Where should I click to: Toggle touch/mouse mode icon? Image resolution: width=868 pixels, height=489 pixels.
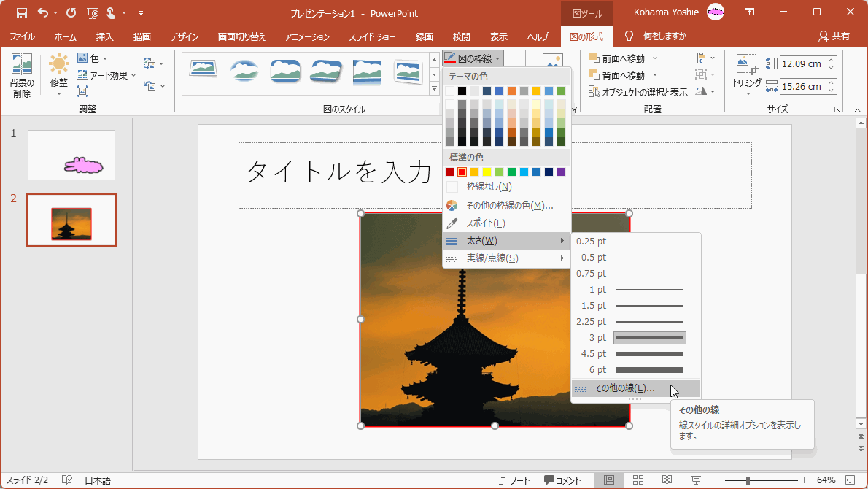(x=111, y=12)
